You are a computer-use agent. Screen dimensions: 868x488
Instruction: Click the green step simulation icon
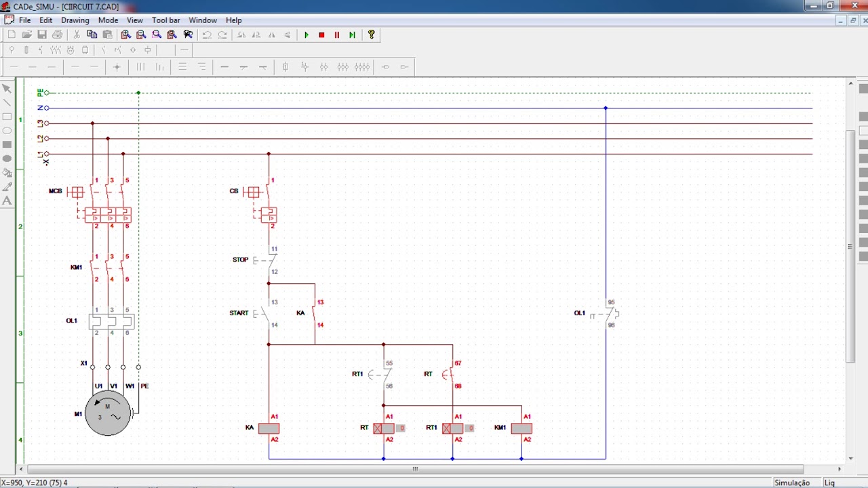tap(352, 35)
